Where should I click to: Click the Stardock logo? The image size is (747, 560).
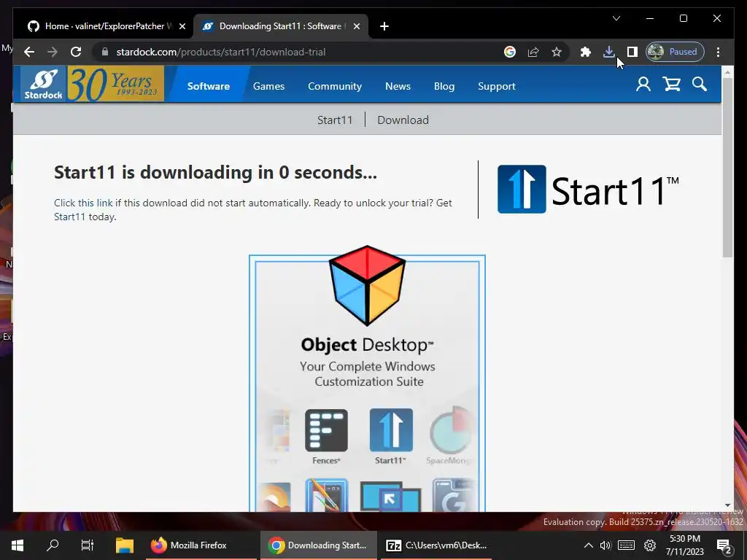pyautogui.click(x=43, y=85)
